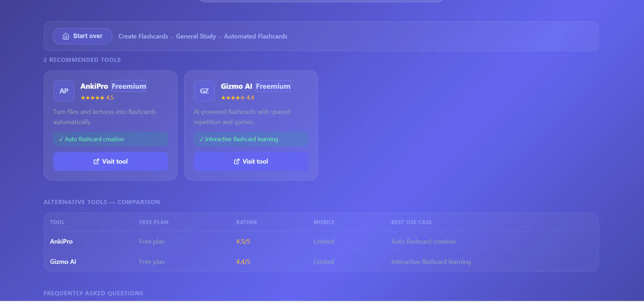This screenshot has height=303, width=644.
Task: Select the Gizmo AI card title
Action: [236, 86]
